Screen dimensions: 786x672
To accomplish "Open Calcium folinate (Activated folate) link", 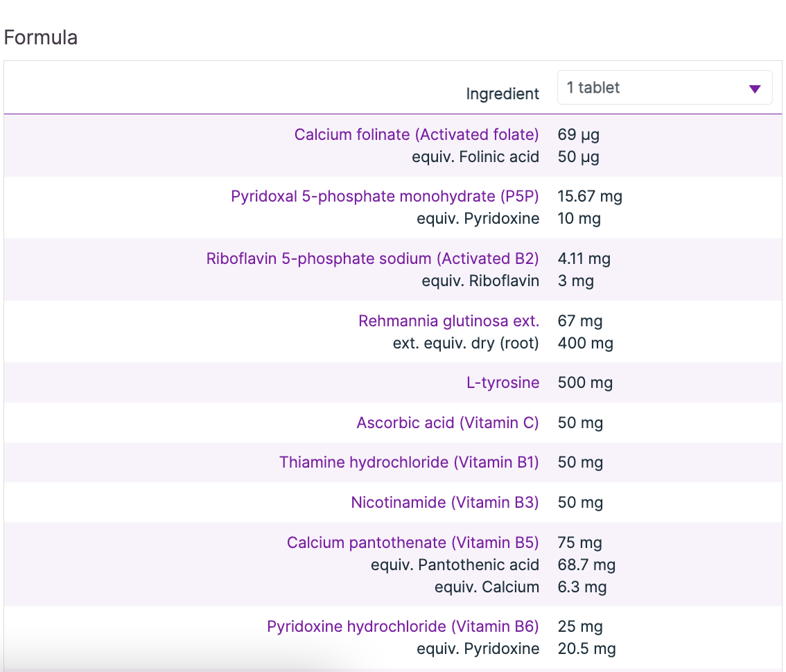I will [x=416, y=134].
